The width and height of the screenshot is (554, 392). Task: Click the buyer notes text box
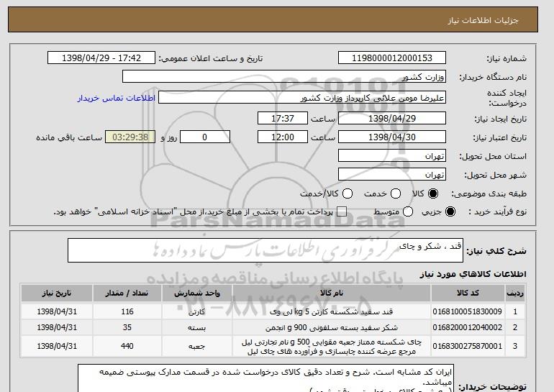click(265, 378)
